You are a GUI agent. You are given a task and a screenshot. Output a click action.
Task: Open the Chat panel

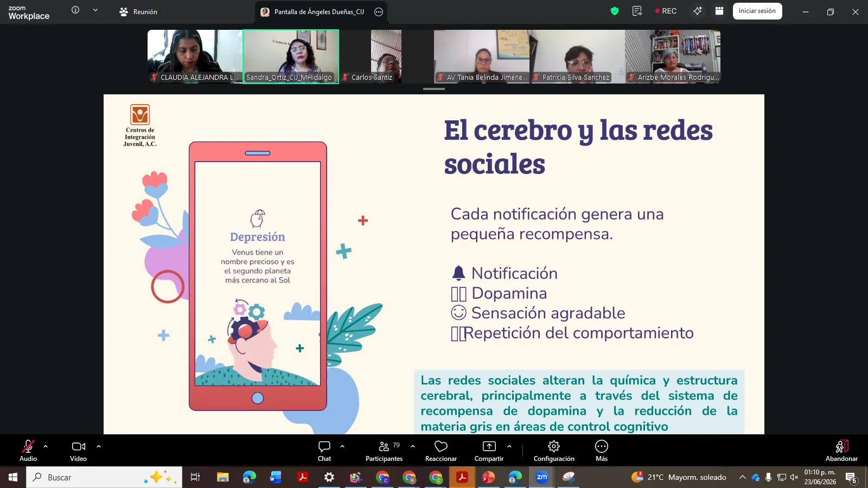click(324, 451)
